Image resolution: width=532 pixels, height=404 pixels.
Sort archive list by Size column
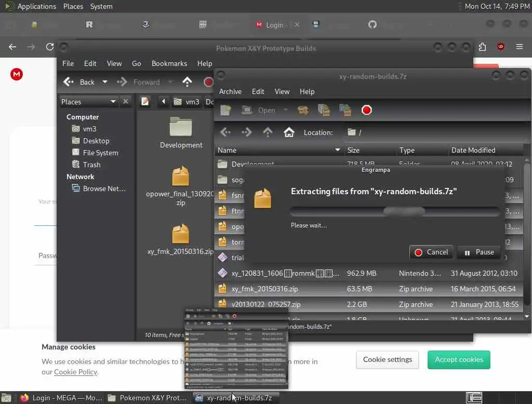[370, 150]
